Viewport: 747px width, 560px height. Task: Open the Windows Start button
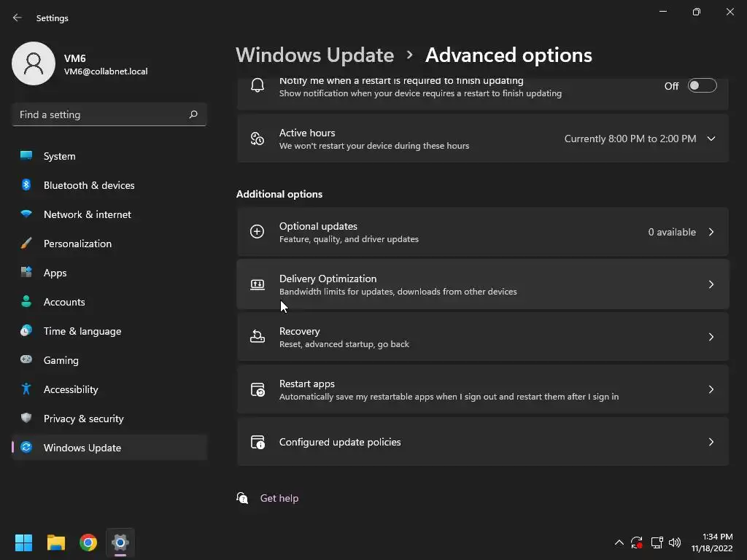(x=23, y=542)
